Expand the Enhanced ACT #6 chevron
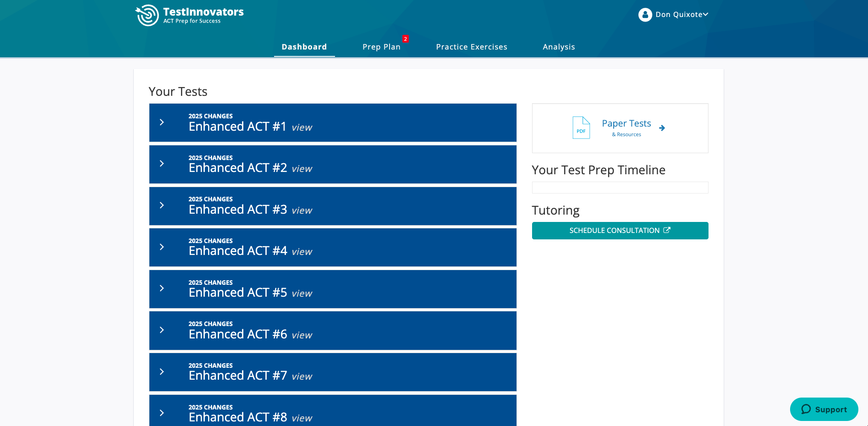The width and height of the screenshot is (868, 426). pyautogui.click(x=162, y=330)
